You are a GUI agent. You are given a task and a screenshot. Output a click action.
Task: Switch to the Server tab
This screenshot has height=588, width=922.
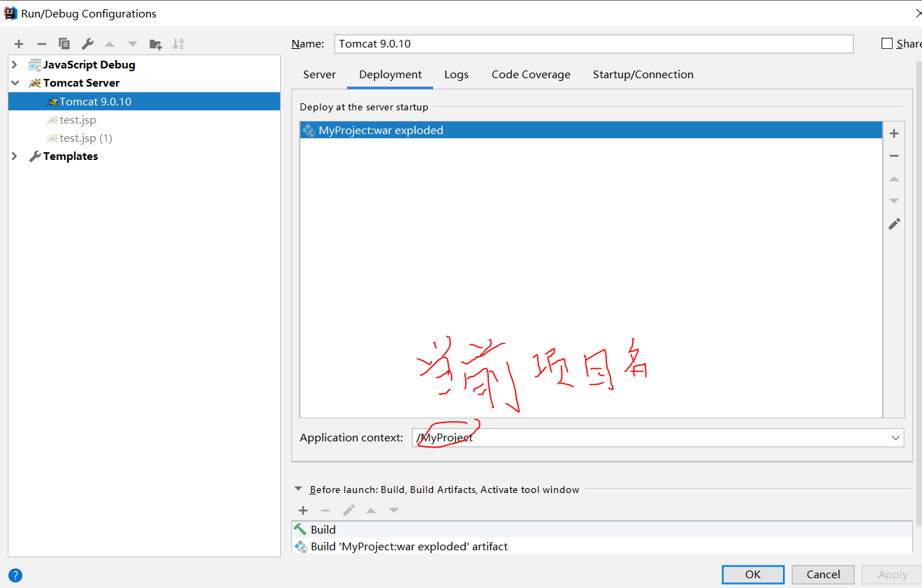point(319,75)
